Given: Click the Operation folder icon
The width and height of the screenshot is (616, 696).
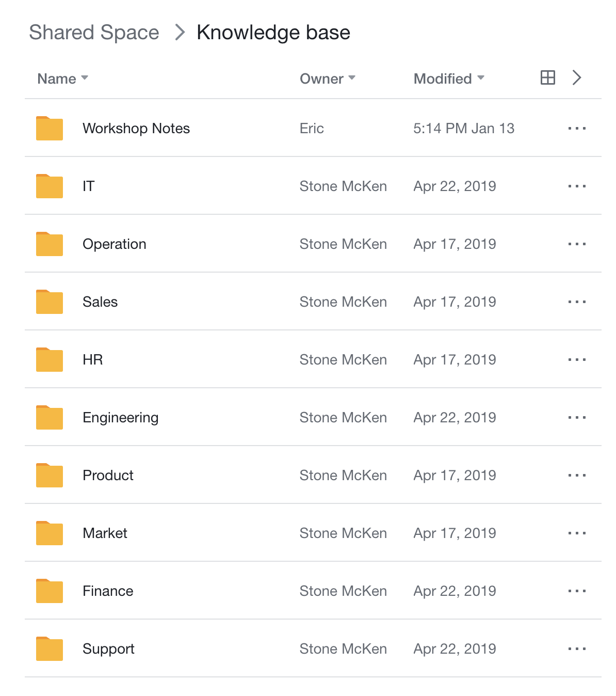Looking at the screenshot, I should coord(50,244).
